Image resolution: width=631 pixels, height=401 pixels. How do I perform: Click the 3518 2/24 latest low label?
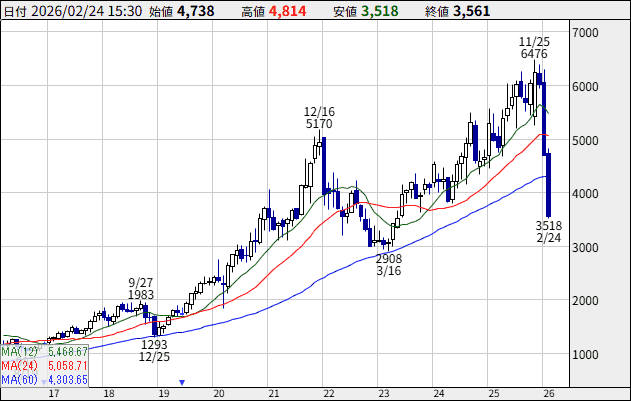tap(549, 232)
